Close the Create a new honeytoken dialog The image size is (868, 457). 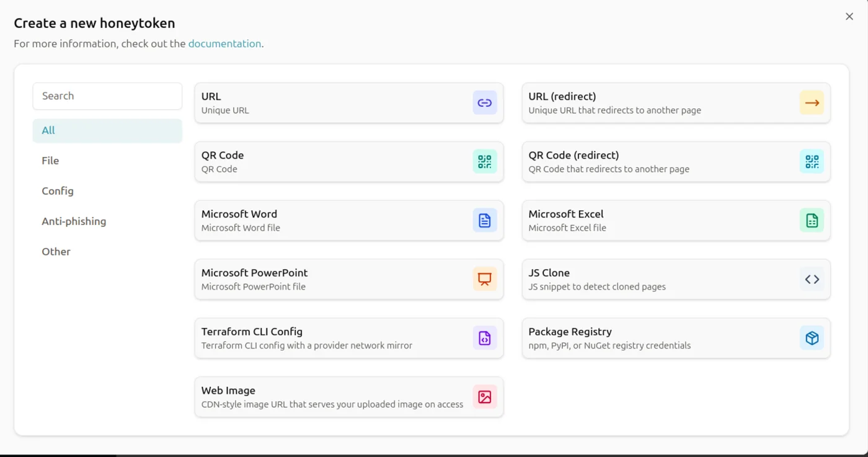[x=849, y=17]
